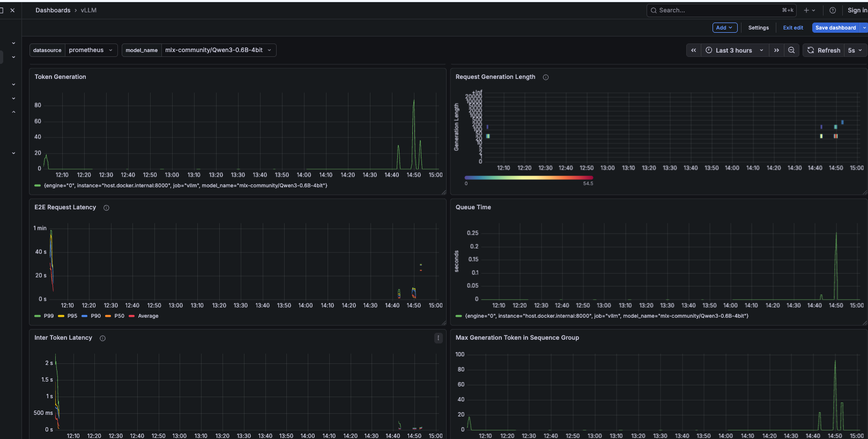Click the model_name variable label
The image size is (868, 439).
(142, 50)
